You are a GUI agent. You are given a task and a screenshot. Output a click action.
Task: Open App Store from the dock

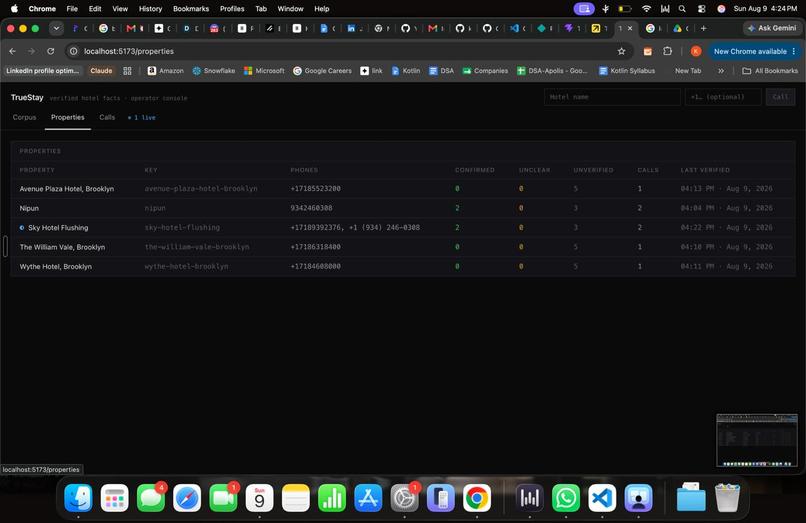point(368,498)
